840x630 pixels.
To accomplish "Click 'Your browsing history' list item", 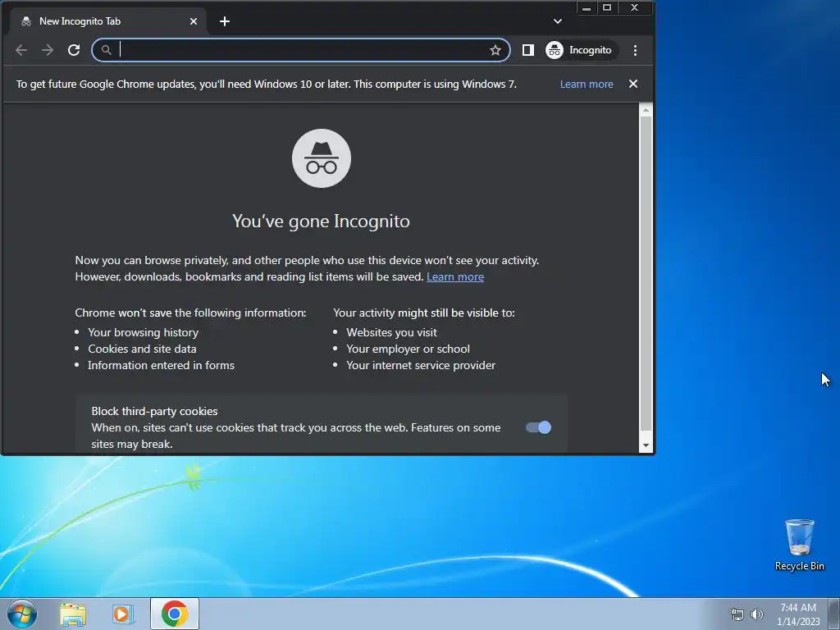I will [x=143, y=333].
